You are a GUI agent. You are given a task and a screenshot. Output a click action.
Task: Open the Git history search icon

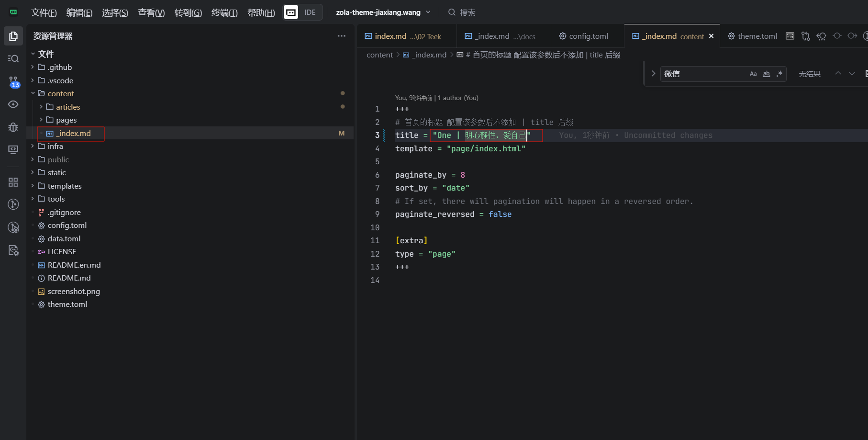pos(13,227)
